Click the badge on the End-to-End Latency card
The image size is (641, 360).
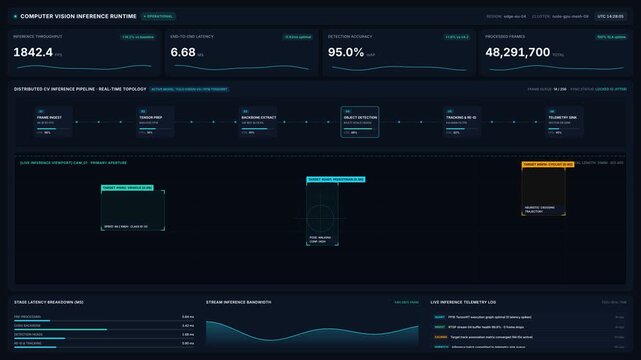pyautogui.click(x=298, y=37)
